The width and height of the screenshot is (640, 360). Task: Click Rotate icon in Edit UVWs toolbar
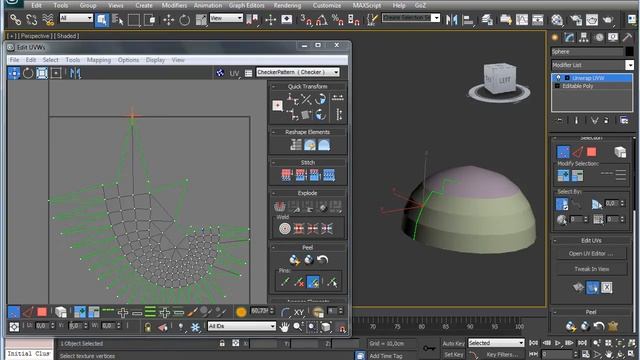click(28, 73)
